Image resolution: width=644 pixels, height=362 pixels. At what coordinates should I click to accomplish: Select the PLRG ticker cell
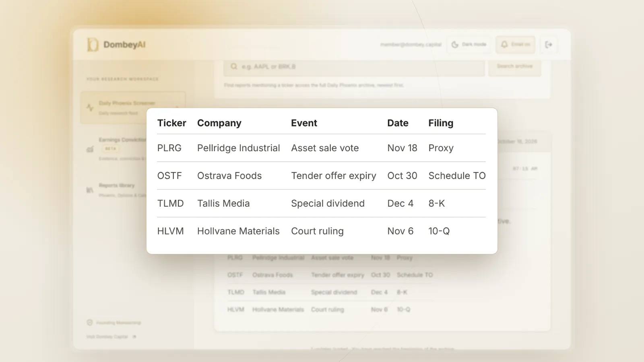(x=169, y=148)
